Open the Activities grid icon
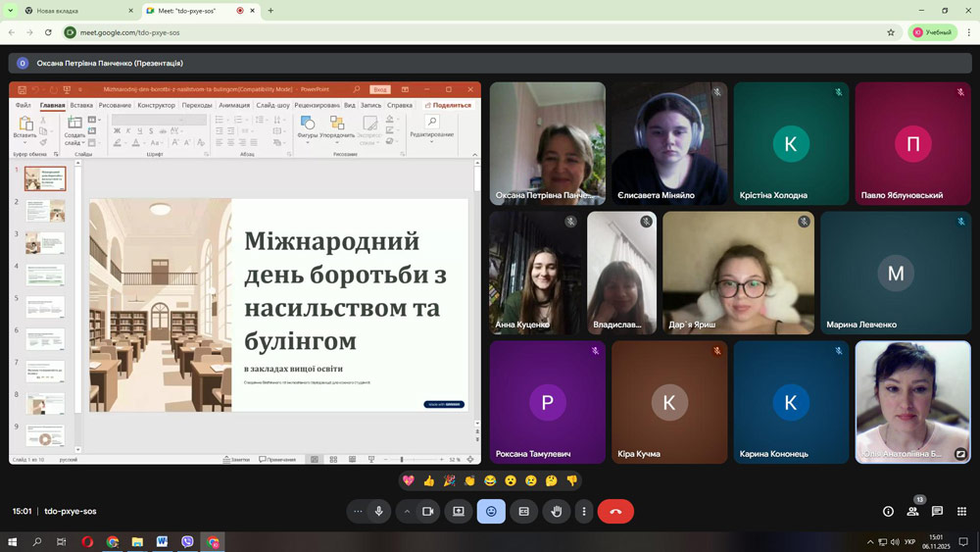Screen dimensions: 980x552 (961, 511)
